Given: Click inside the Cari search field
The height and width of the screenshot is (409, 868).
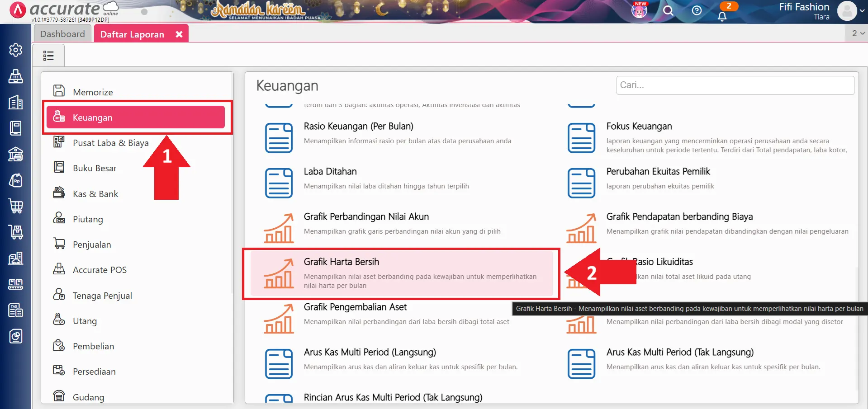Looking at the screenshot, I should [x=735, y=85].
